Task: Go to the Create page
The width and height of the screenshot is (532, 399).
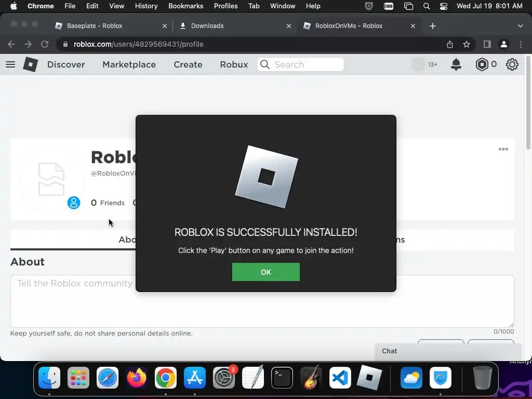Action: (188, 64)
